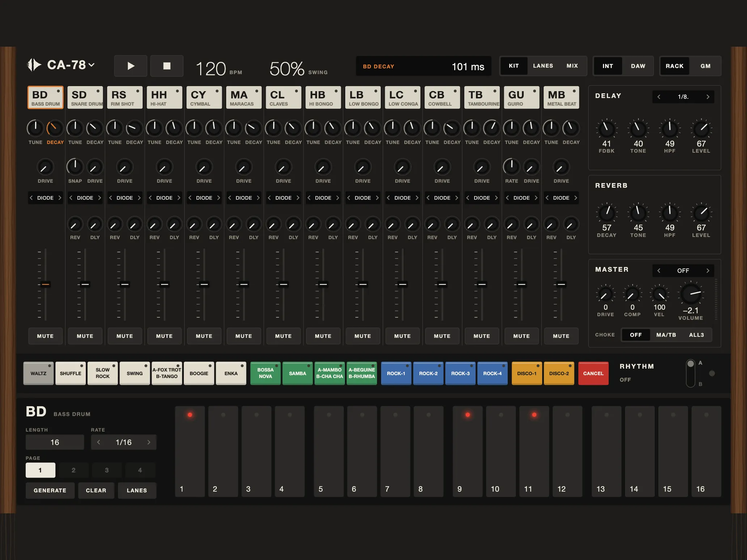Click the GENERATE button
The height and width of the screenshot is (560, 747).
50,491
